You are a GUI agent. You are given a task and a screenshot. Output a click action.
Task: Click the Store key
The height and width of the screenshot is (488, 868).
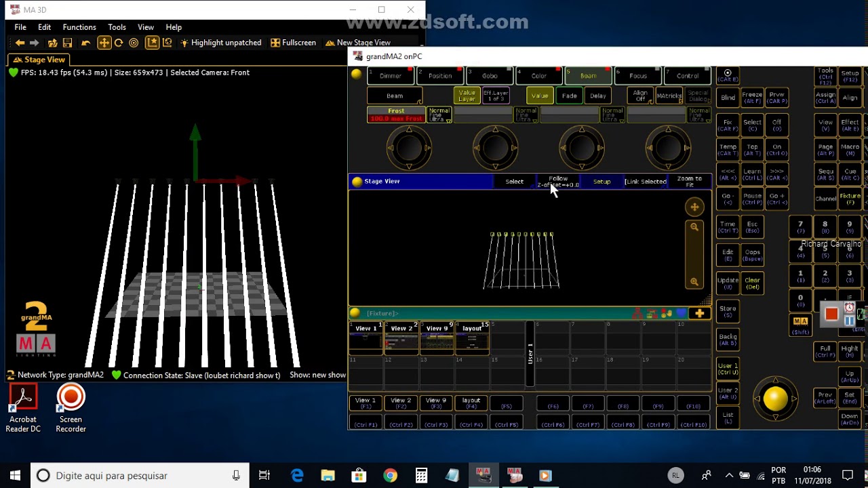(x=728, y=311)
